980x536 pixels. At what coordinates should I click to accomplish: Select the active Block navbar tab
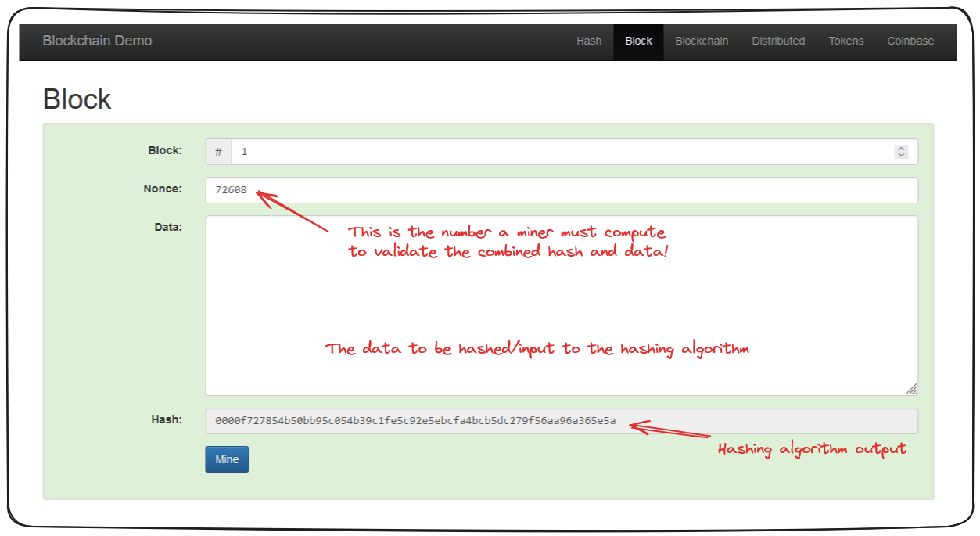coord(638,41)
